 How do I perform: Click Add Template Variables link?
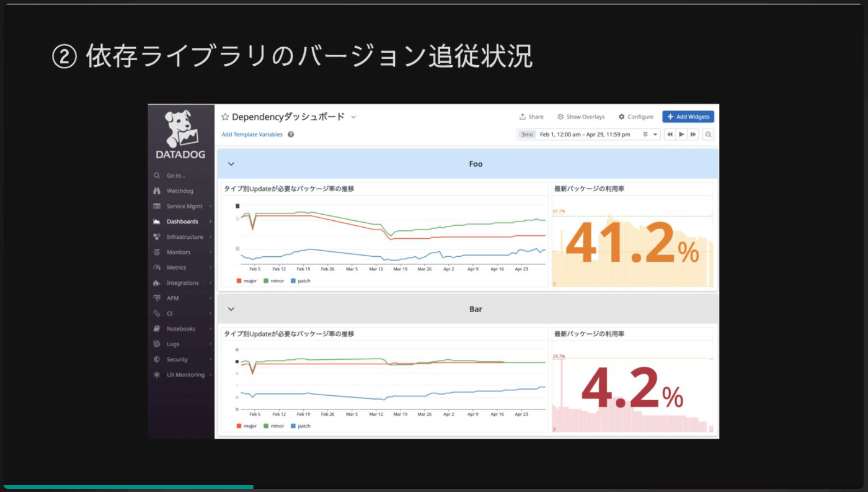pyautogui.click(x=252, y=135)
